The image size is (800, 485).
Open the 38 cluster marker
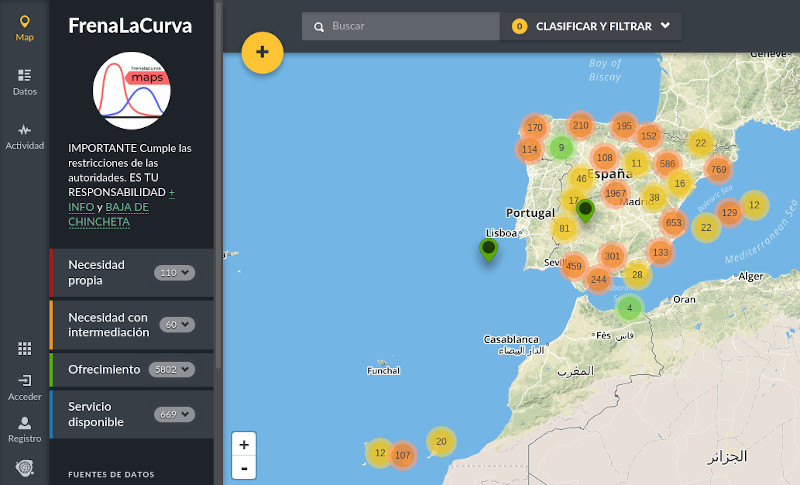click(x=654, y=197)
